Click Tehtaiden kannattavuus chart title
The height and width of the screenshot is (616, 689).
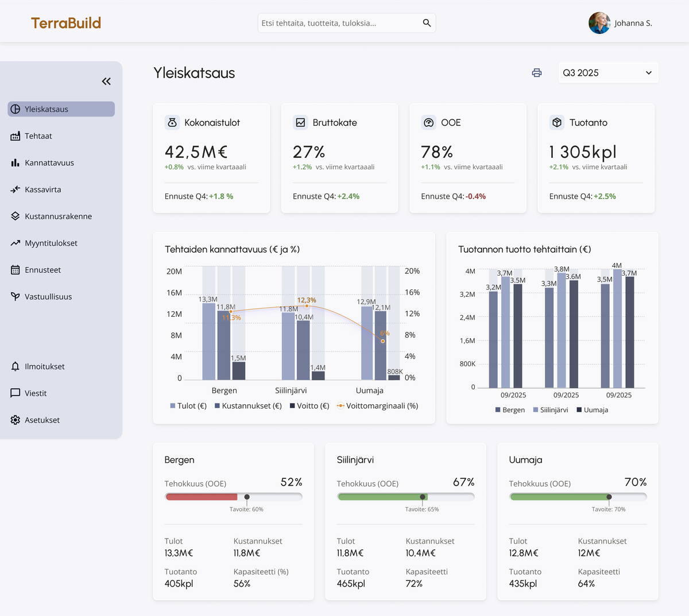(x=232, y=249)
